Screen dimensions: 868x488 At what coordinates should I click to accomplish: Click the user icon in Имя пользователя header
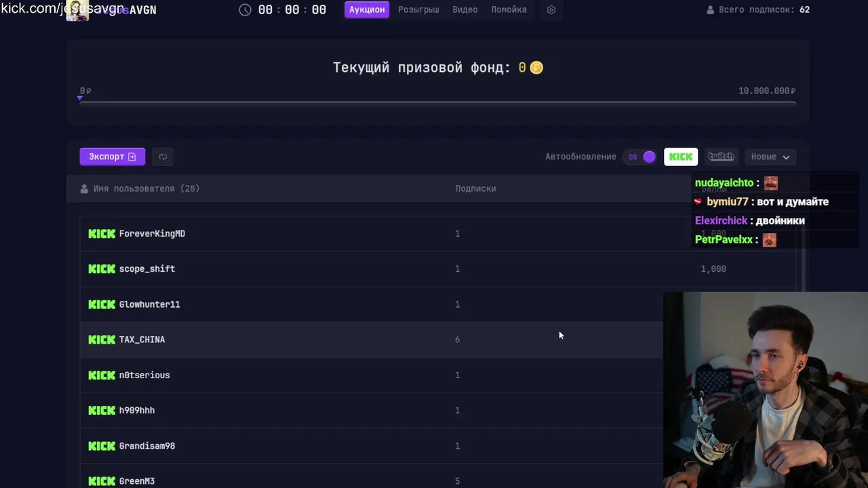[84, 188]
